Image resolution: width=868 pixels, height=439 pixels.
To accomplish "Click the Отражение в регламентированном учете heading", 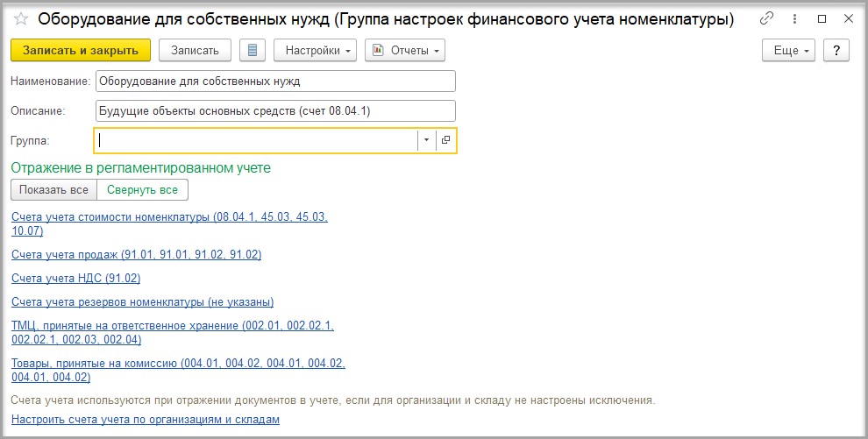I will point(141,167).
